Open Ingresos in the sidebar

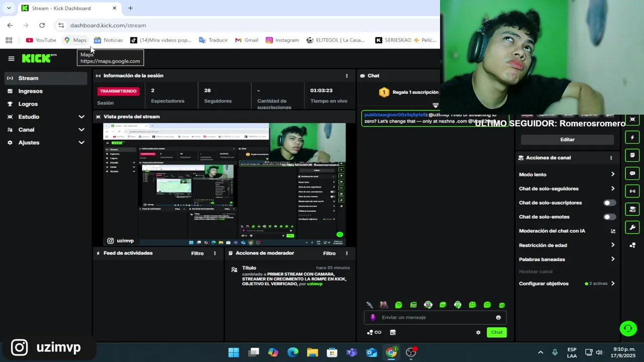(46, 91)
